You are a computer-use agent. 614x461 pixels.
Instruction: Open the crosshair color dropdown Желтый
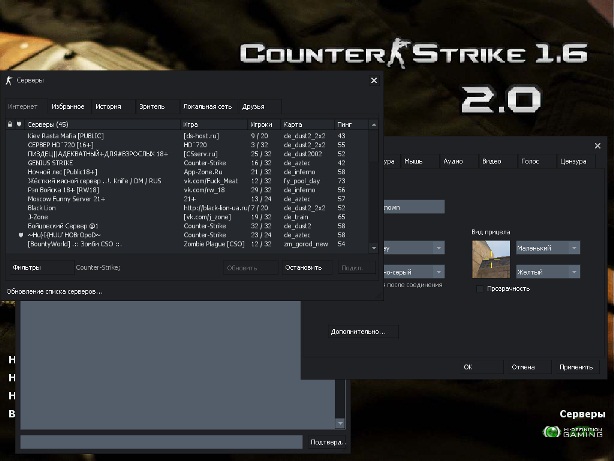click(x=547, y=272)
